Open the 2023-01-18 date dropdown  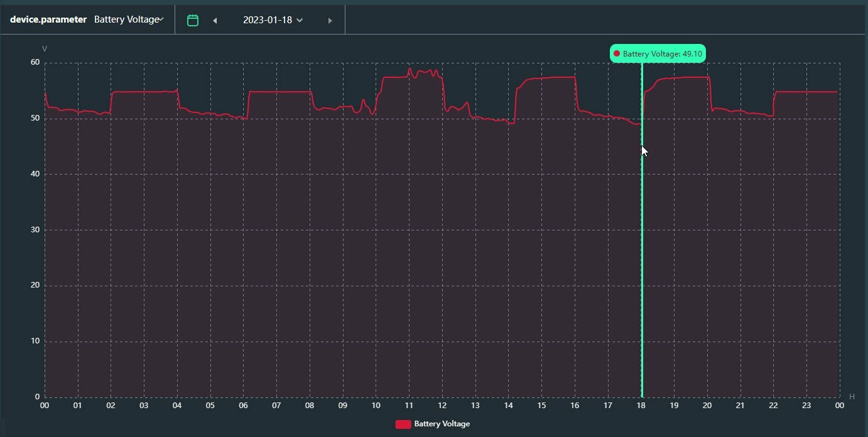[273, 20]
